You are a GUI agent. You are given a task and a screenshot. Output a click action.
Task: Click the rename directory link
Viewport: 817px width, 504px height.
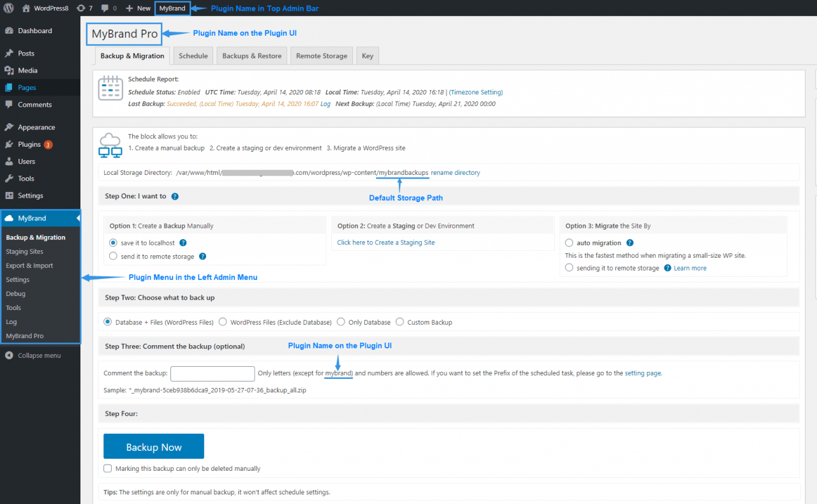(x=456, y=173)
